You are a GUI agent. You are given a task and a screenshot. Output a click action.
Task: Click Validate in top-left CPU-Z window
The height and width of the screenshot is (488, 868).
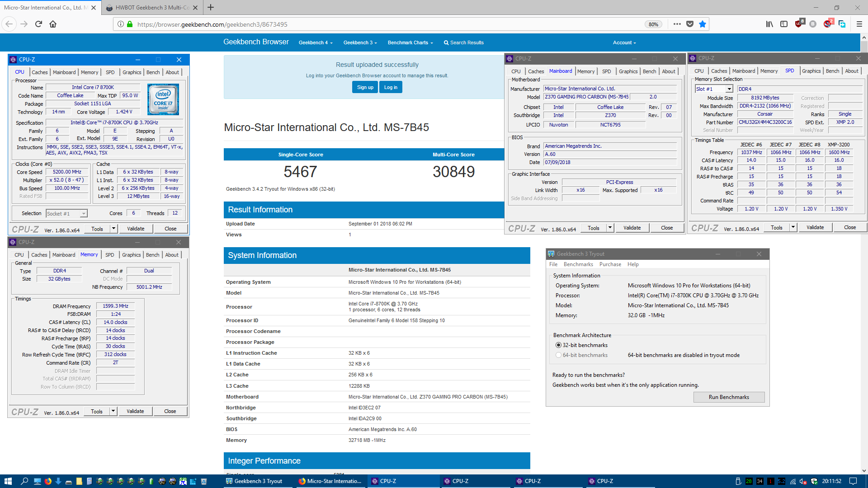(x=136, y=229)
